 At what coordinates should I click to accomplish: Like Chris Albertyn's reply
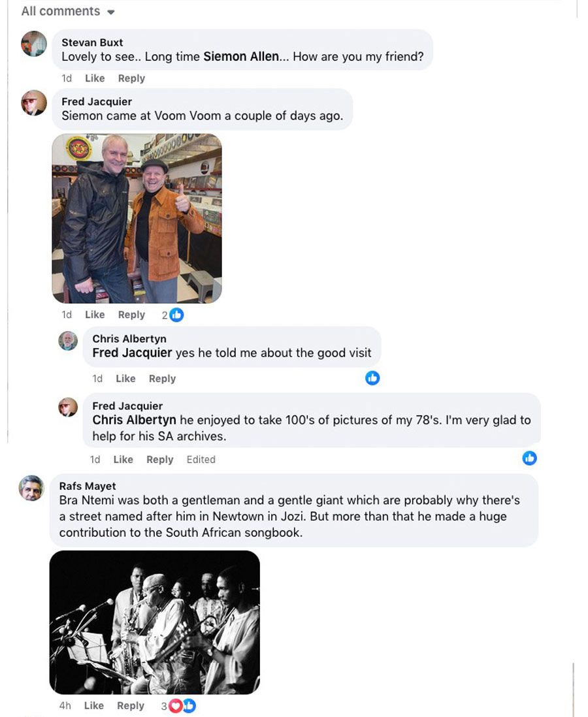click(x=125, y=379)
